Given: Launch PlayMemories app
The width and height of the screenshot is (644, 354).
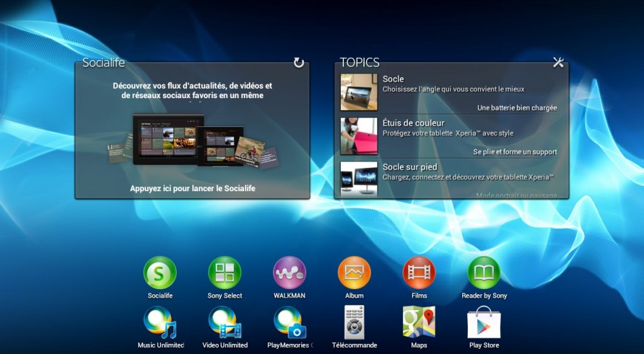Looking at the screenshot, I should (x=289, y=323).
